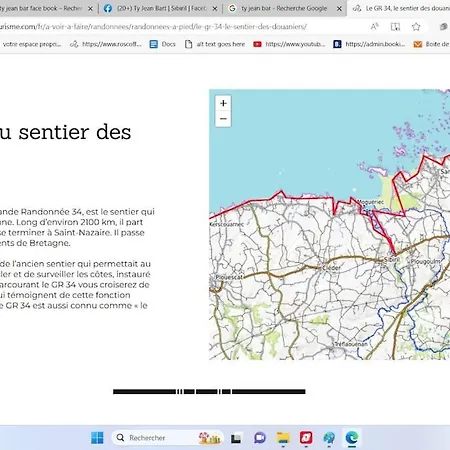
Task: Zoom in on the map
Action: [223, 103]
